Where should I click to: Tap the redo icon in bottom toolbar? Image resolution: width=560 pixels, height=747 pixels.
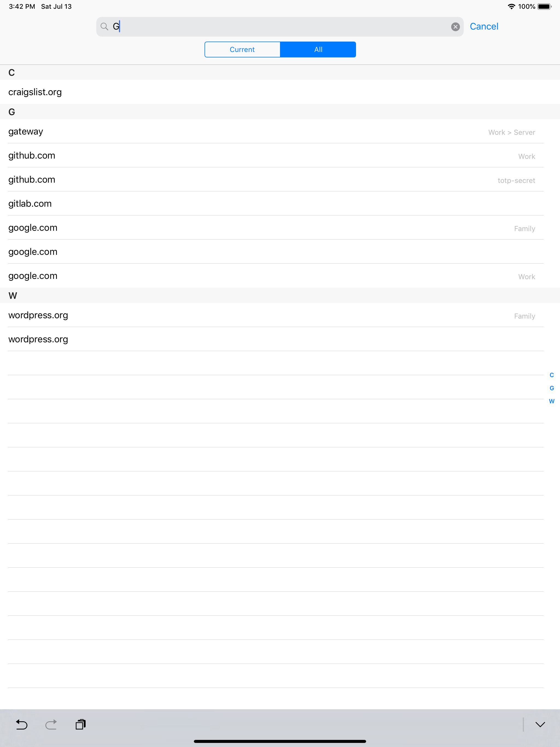pos(51,724)
